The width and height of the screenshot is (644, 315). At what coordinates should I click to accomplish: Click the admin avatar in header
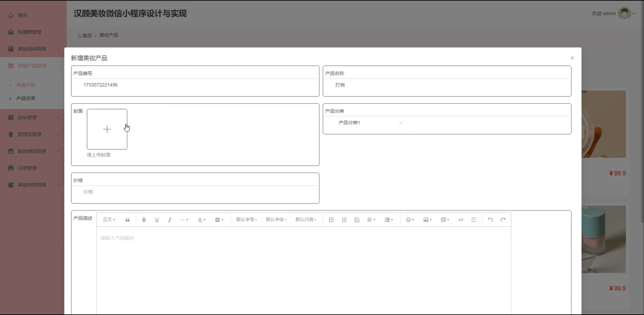click(624, 13)
